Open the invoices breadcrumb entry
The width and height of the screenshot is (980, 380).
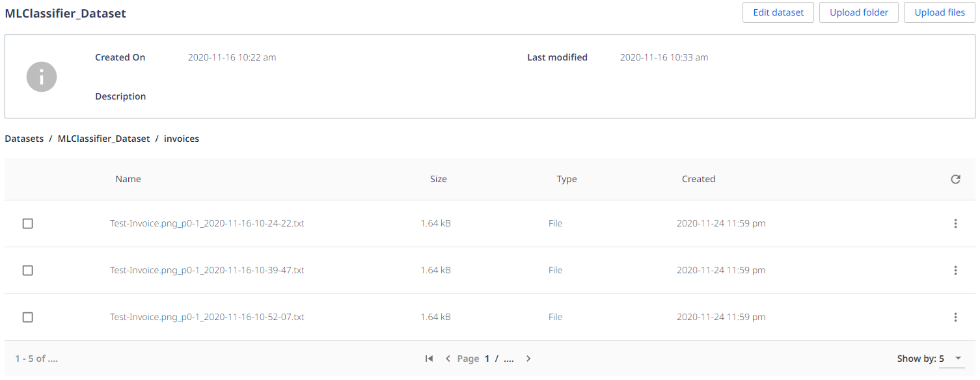pyautogui.click(x=182, y=139)
